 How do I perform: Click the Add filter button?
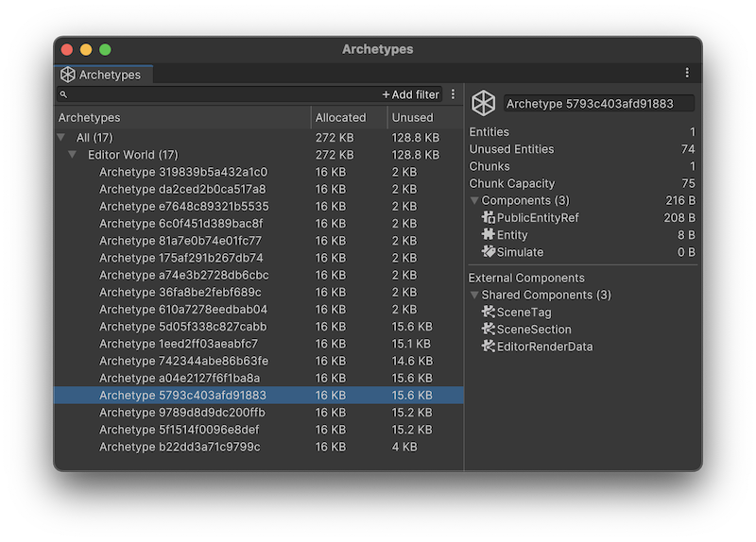point(410,94)
